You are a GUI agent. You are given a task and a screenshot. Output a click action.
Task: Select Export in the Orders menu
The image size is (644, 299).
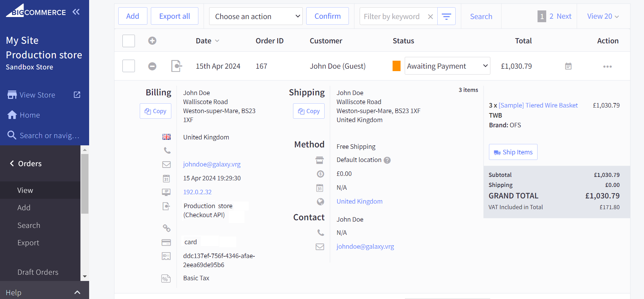28,243
